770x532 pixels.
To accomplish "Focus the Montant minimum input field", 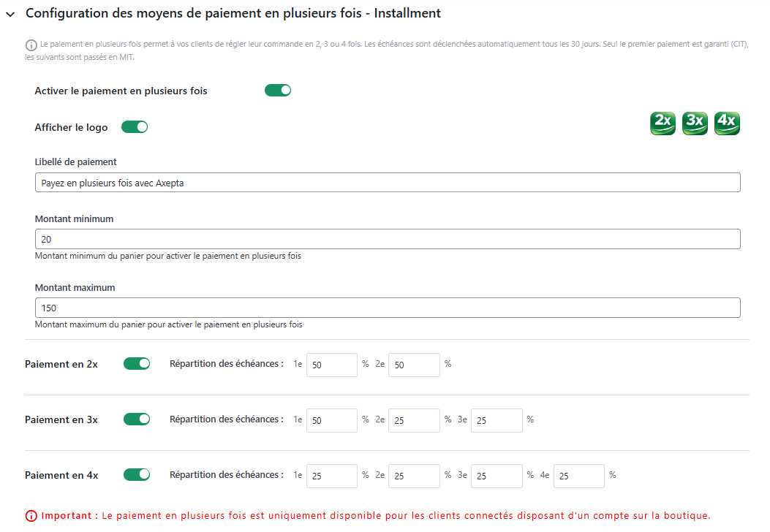I will [388, 239].
